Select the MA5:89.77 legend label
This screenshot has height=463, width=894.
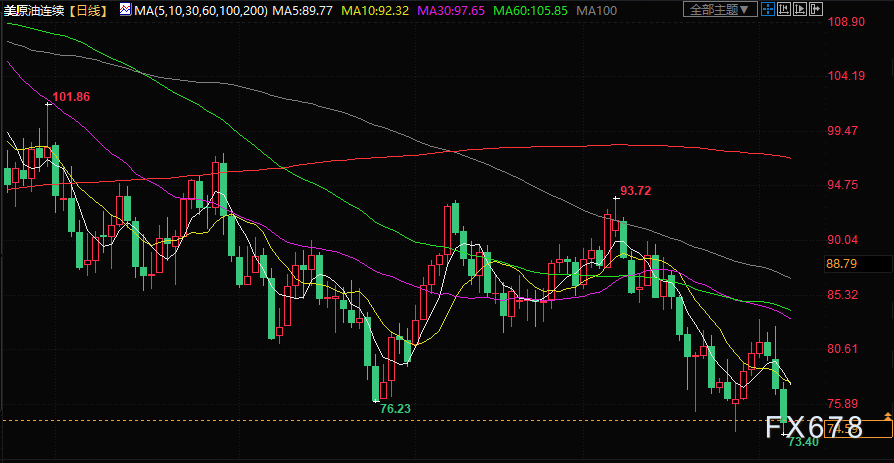click(303, 10)
